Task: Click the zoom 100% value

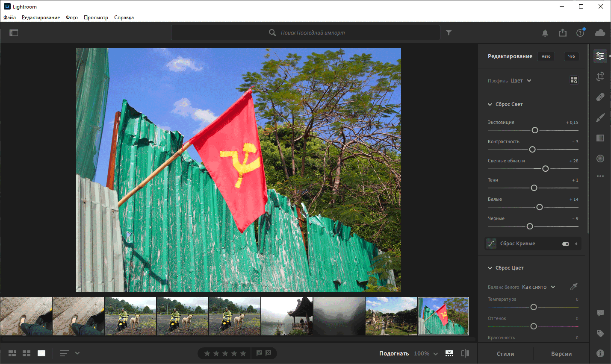Action: point(422,354)
